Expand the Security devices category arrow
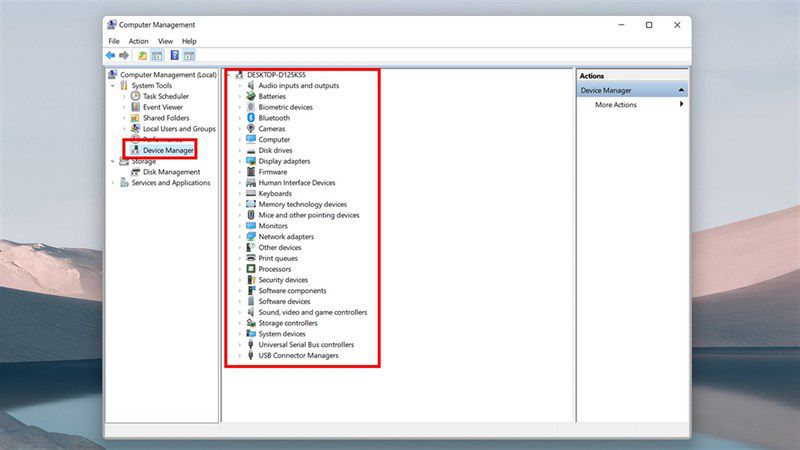 [240, 280]
